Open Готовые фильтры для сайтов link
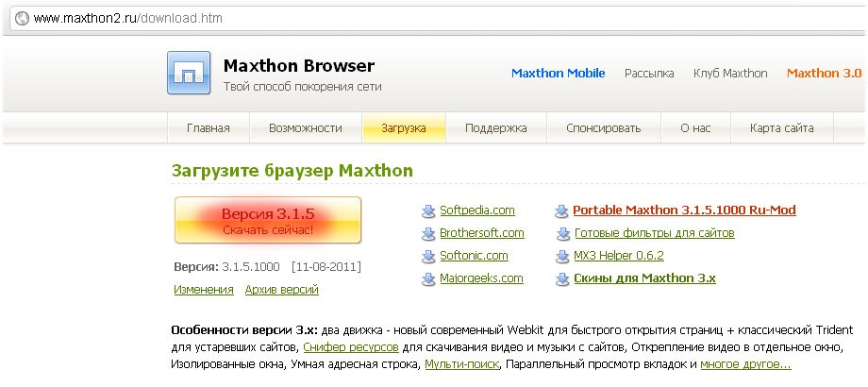Image resolution: width=868 pixels, height=387 pixels. 655,233
